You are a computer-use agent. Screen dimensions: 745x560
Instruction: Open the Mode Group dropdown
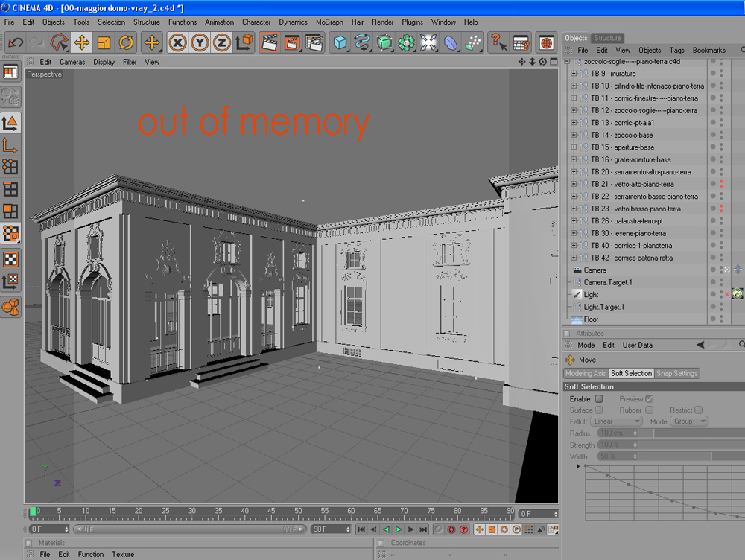pyautogui.click(x=689, y=421)
